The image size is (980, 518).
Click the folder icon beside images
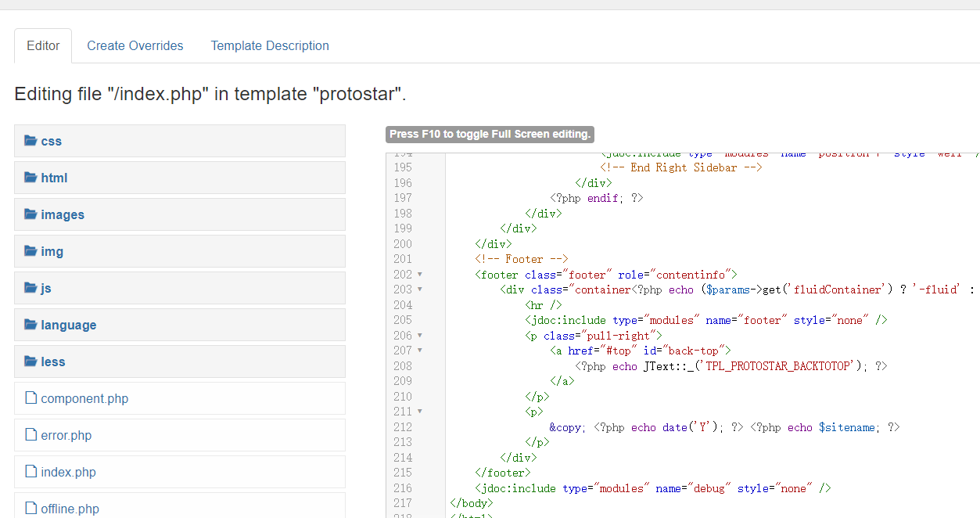point(31,214)
